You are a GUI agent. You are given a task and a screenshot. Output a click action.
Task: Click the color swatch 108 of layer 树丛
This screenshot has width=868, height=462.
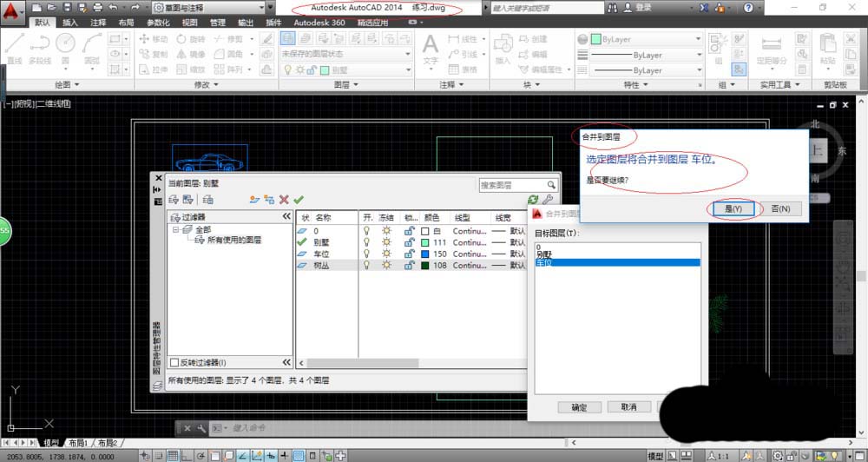(x=425, y=266)
